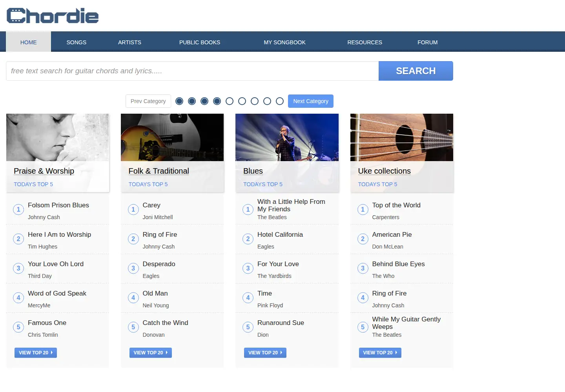View Top 20 for Praise & Worship

click(x=36, y=353)
